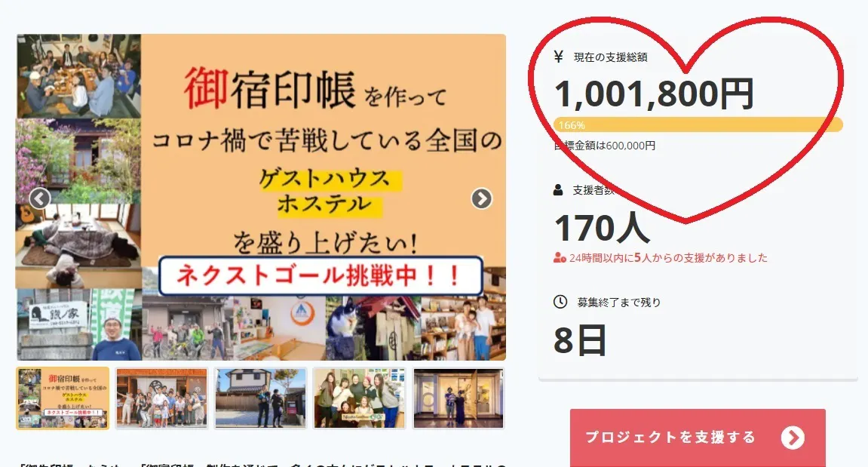Click the clock icon by remaining days

click(x=560, y=301)
